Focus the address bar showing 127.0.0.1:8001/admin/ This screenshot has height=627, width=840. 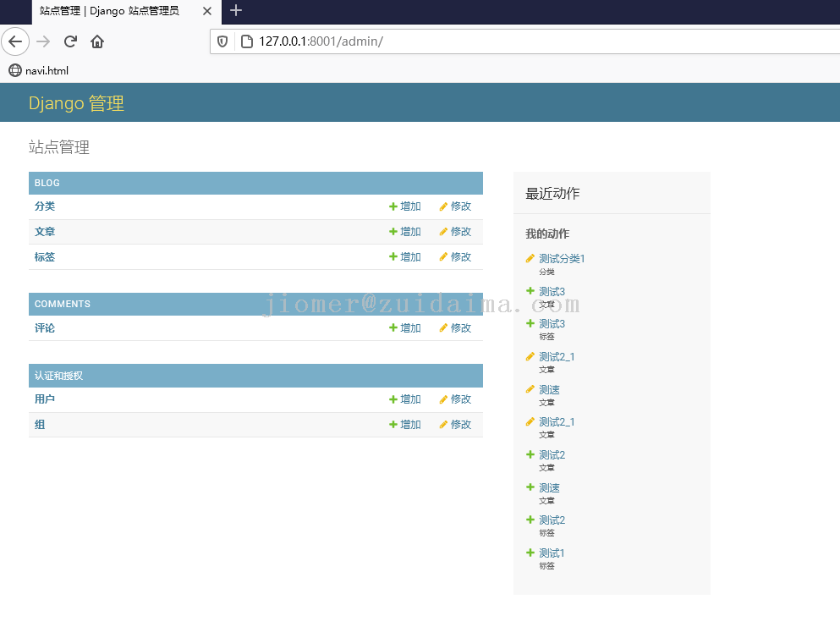[x=525, y=41]
